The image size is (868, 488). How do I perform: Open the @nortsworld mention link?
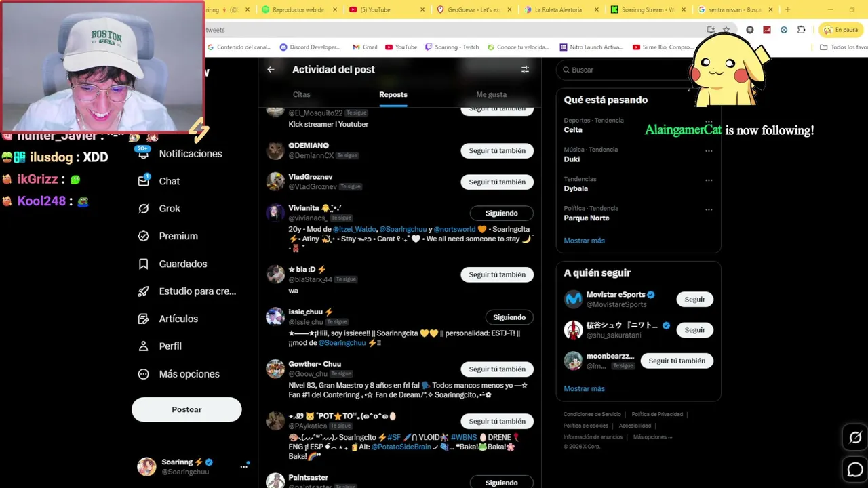[454, 230]
